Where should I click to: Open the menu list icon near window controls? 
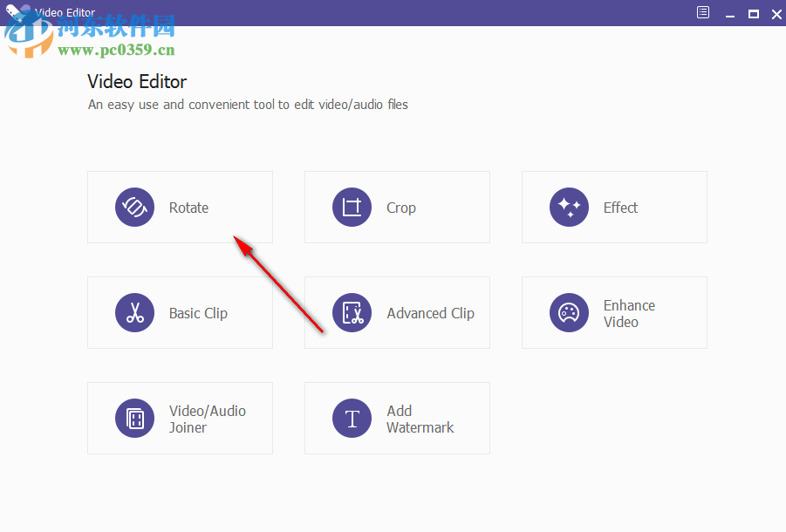tap(702, 13)
